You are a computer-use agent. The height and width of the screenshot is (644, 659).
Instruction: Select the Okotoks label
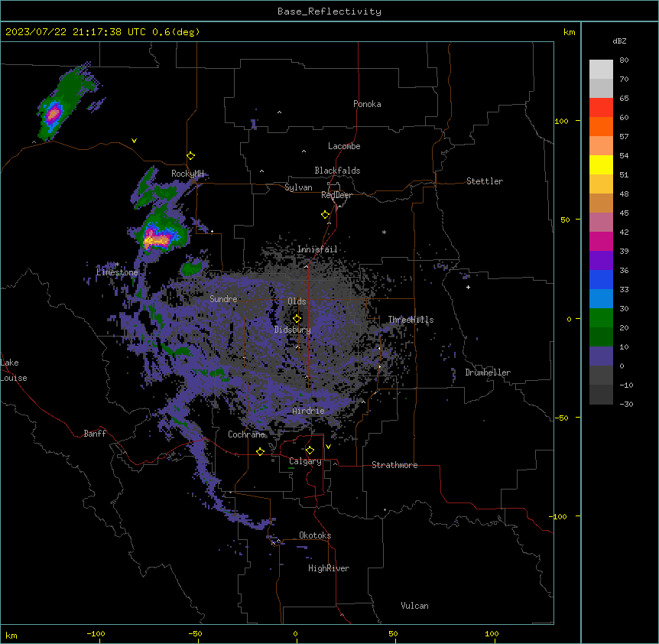(x=315, y=535)
